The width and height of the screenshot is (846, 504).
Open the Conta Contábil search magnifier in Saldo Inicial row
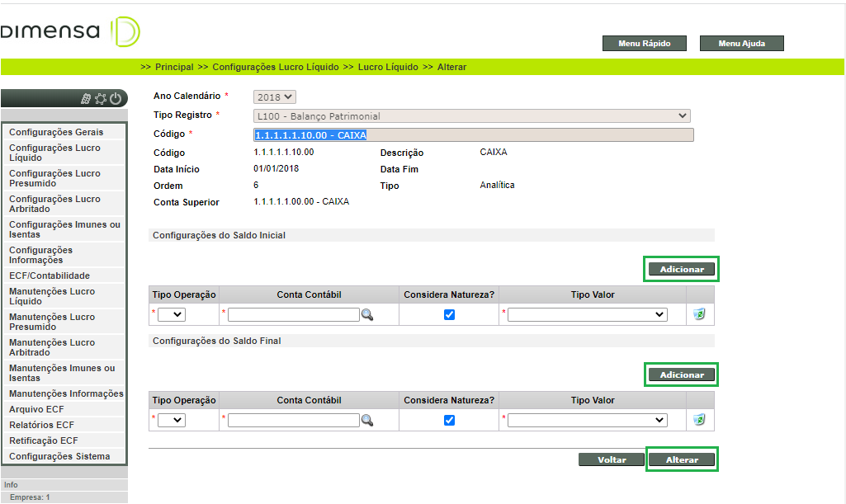click(x=367, y=314)
